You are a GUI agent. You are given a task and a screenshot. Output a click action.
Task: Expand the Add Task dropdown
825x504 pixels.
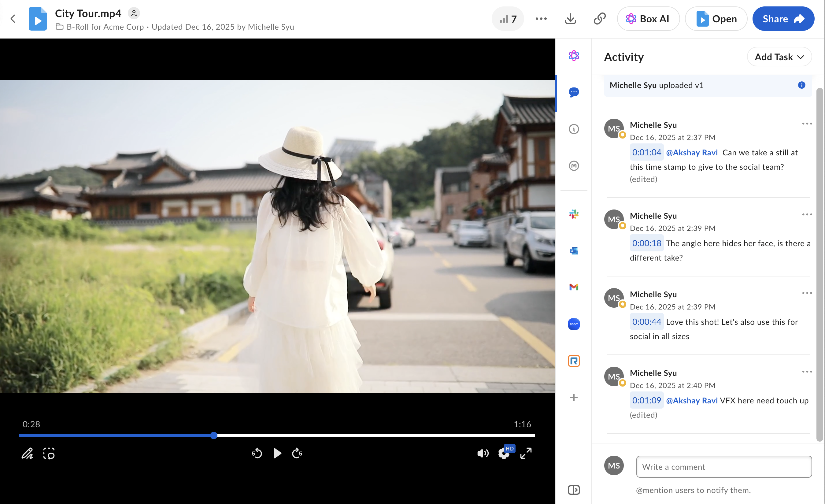coord(779,57)
